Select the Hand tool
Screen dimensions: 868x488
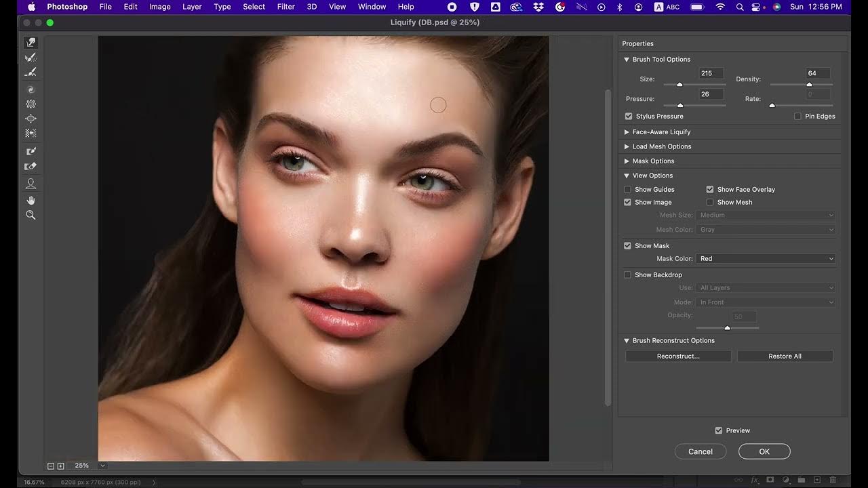(x=31, y=201)
